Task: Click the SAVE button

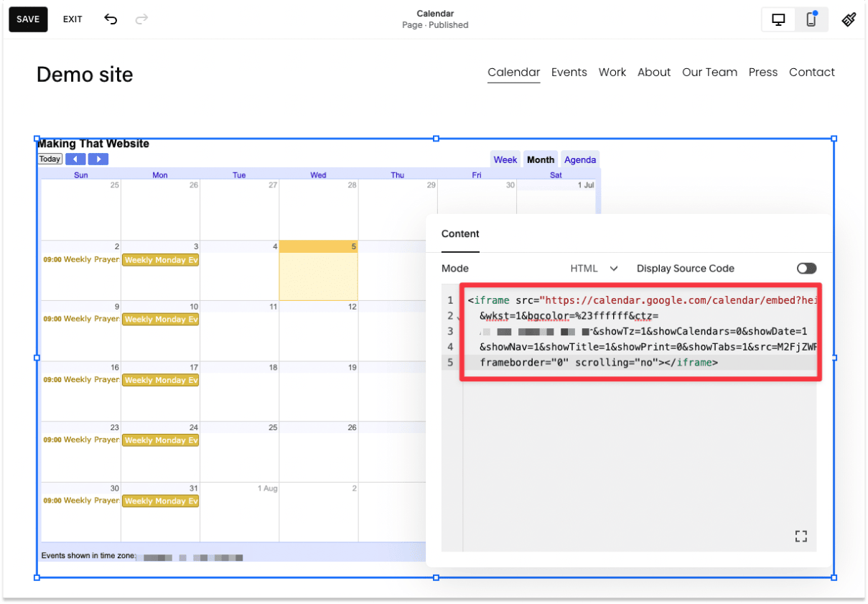Action: pos(27,19)
